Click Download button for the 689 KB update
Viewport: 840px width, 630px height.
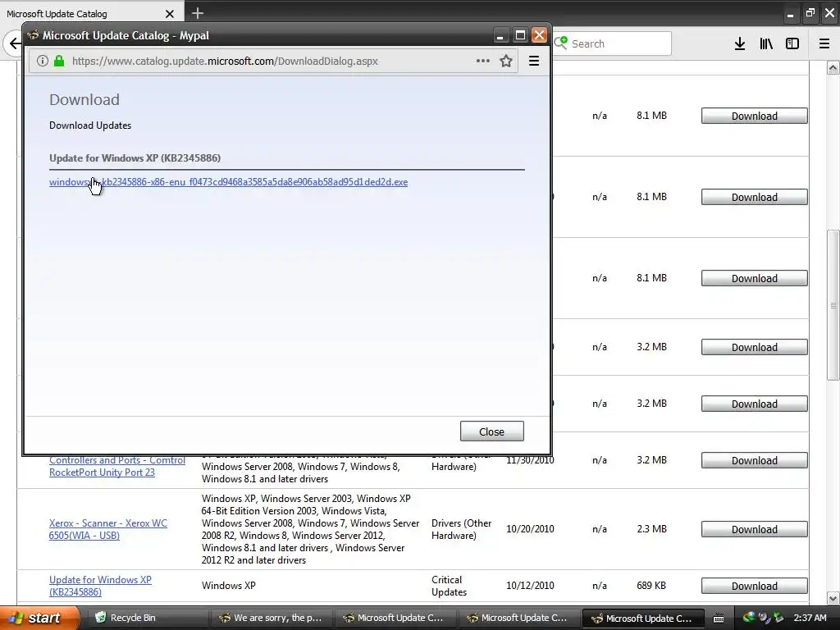[755, 586]
